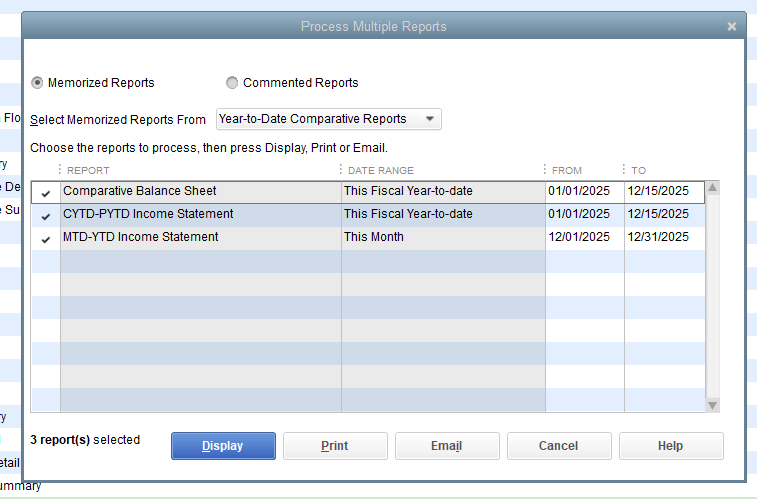Edit the To date 12/31/2025
The width and height of the screenshot is (757, 499).
658,237
